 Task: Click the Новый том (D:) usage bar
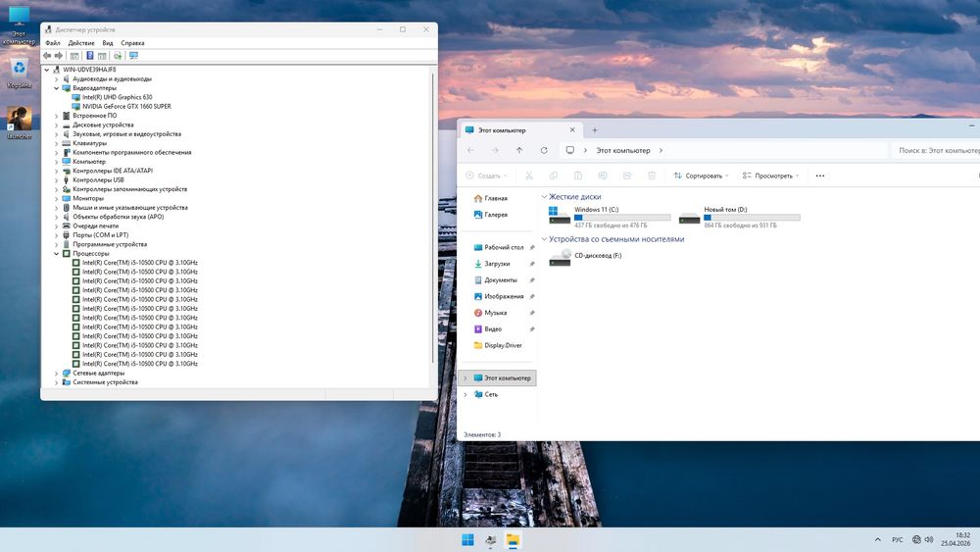click(x=752, y=218)
